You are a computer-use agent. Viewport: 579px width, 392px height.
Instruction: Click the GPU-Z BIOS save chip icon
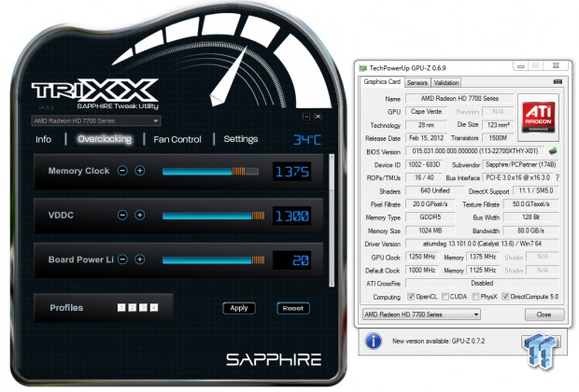(x=553, y=151)
